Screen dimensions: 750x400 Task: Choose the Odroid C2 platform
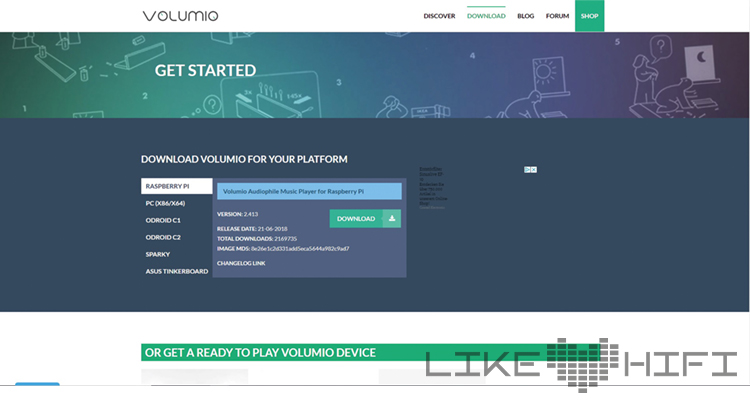[163, 237]
